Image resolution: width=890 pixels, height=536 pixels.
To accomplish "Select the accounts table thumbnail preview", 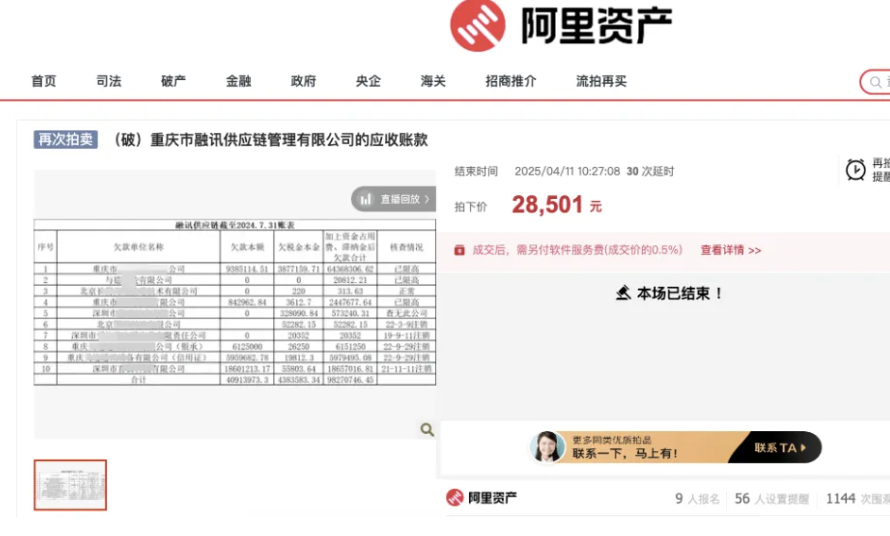I will point(70,485).
